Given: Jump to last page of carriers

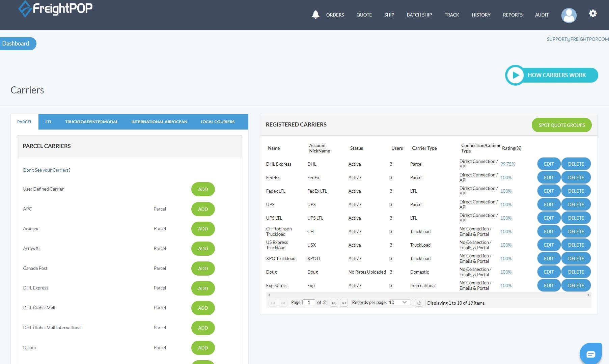Looking at the screenshot, I should (344, 303).
